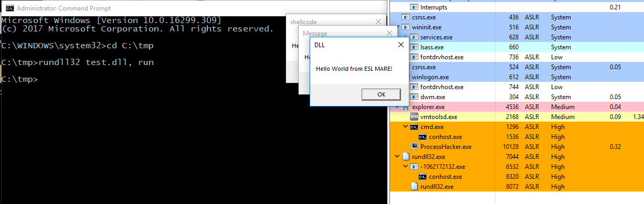Click the dwm.exe process icon

click(x=414, y=97)
